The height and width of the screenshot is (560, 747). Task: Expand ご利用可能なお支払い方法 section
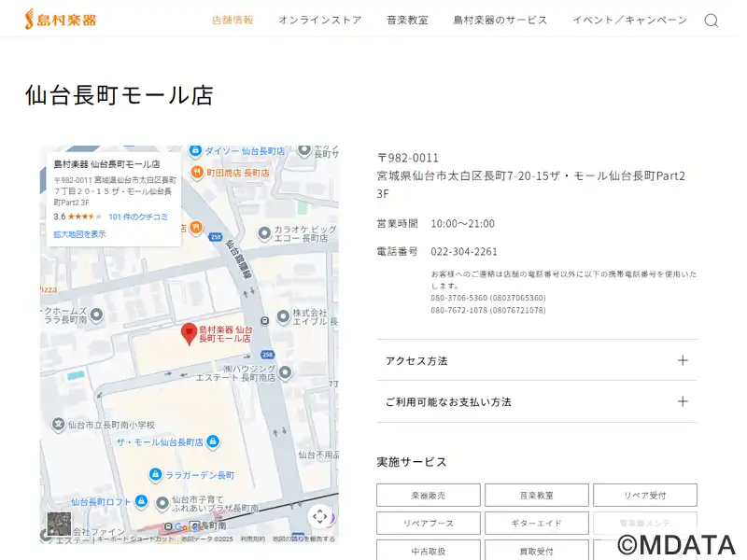(x=537, y=401)
